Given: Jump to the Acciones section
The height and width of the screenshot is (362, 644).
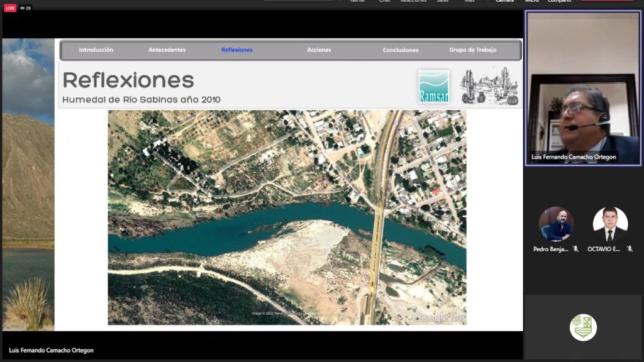Looking at the screenshot, I should (319, 50).
